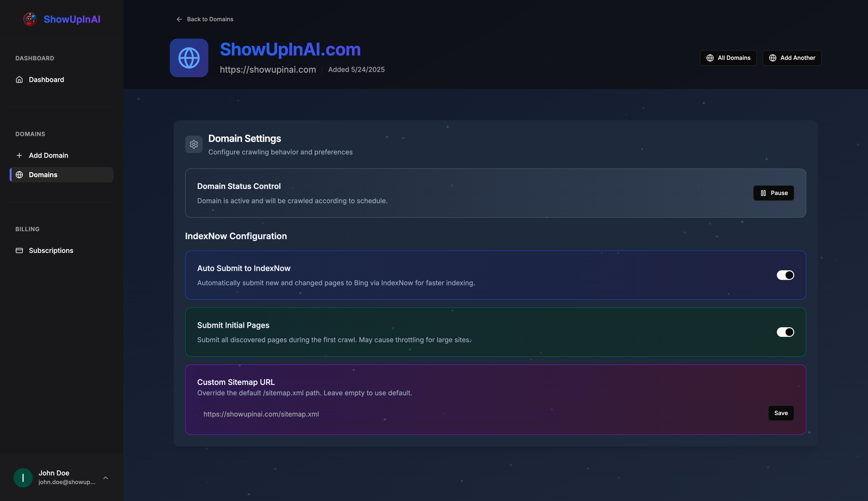Pause the domain crawling
The height and width of the screenshot is (501, 868).
(773, 193)
